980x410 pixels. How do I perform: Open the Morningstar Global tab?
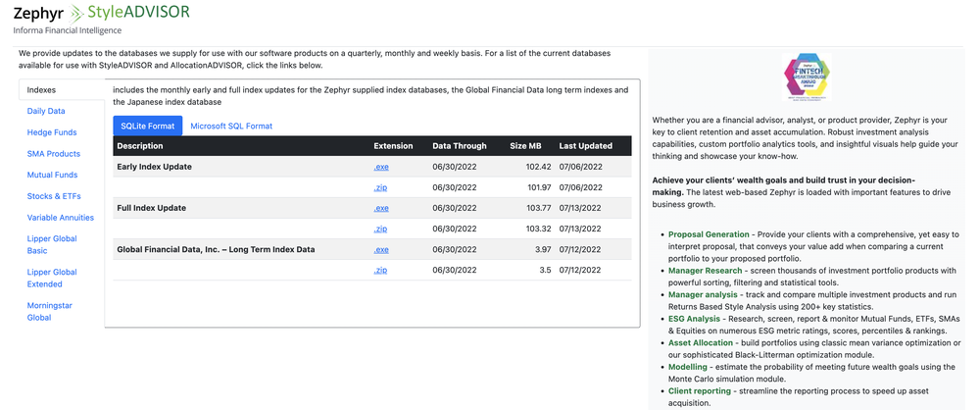pyautogui.click(x=47, y=311)
